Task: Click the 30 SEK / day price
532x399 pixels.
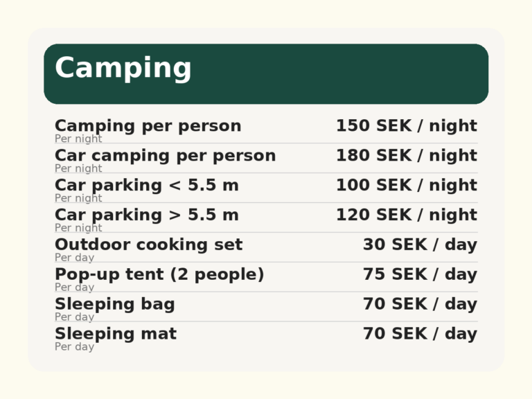Action: pyautogui.click(x=419, y=245)
